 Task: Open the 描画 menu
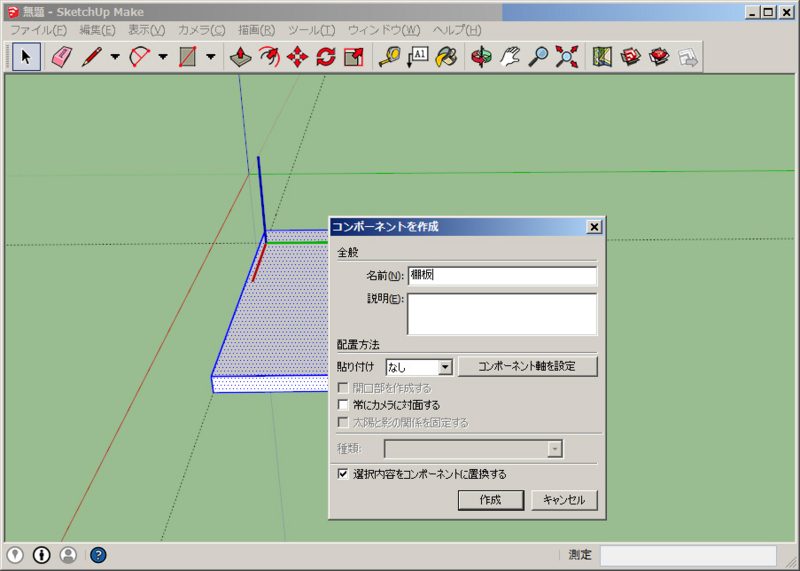(x=257, y=30)
